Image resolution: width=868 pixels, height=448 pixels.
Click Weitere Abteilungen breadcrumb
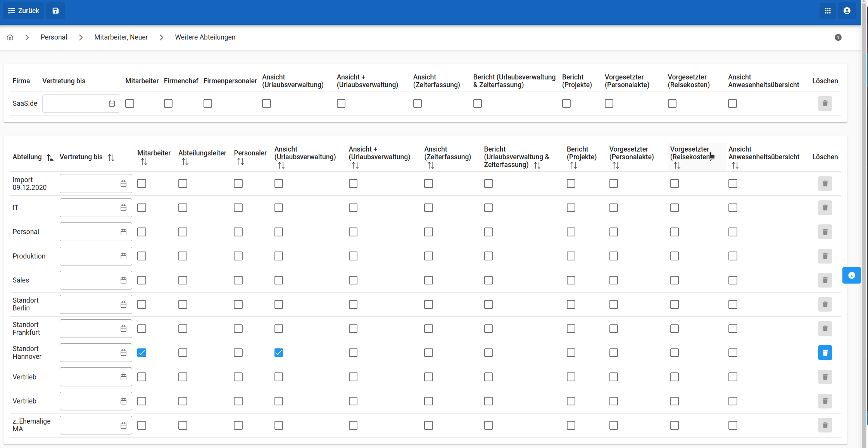click(205, 37)
